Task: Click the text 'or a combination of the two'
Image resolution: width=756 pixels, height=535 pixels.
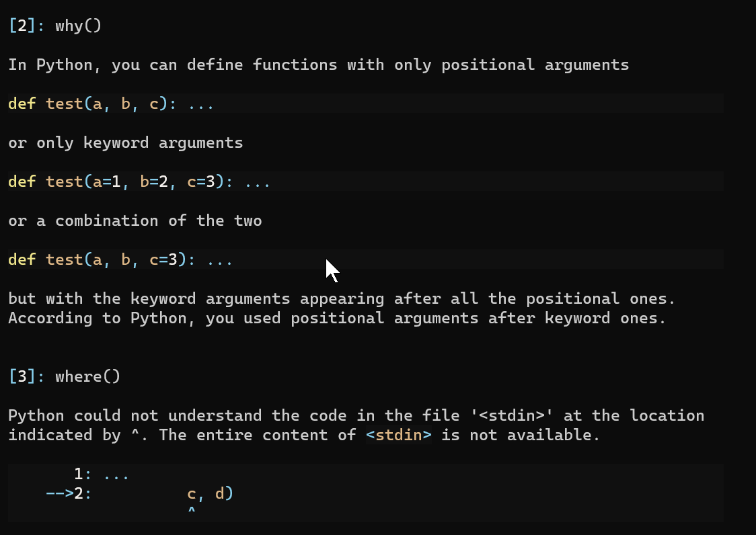Action: [135, 221]
